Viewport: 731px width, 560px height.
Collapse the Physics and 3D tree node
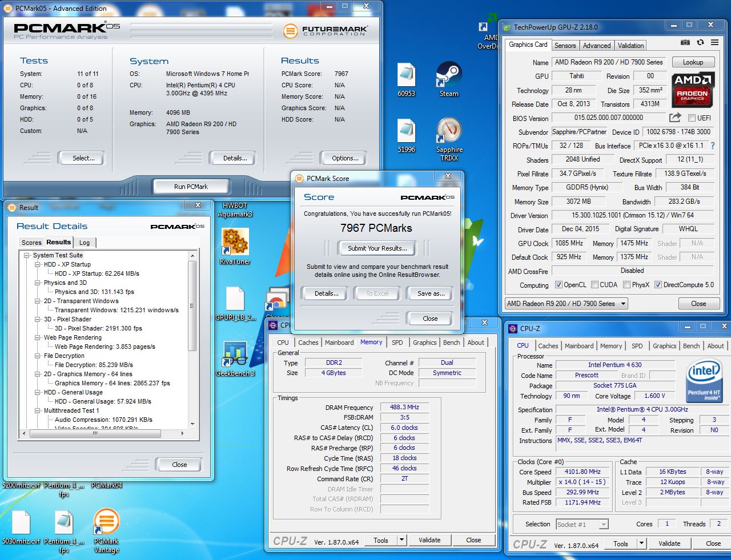37,283
